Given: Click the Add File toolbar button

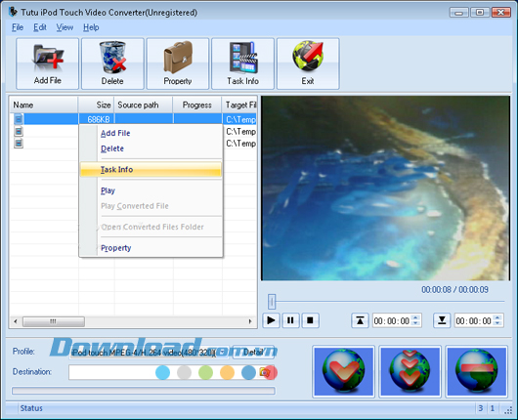Looking at the screenshot, I should (x=47, y=63).
